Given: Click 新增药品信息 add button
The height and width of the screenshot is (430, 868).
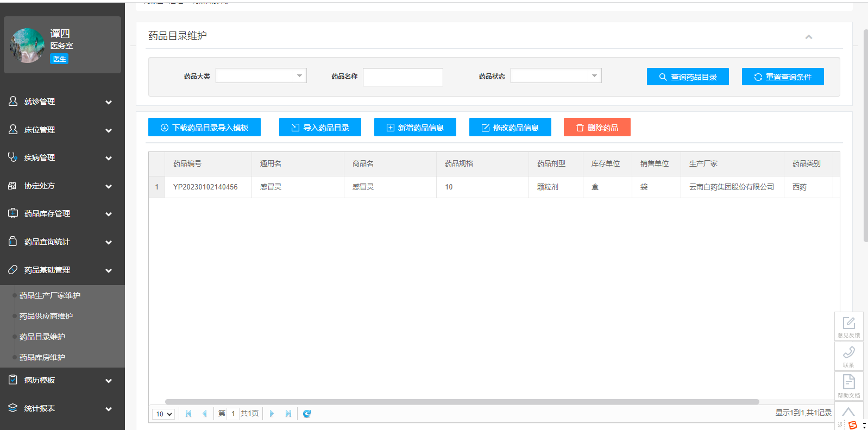Looking at the screenshot, I should [x=415, y=127].
